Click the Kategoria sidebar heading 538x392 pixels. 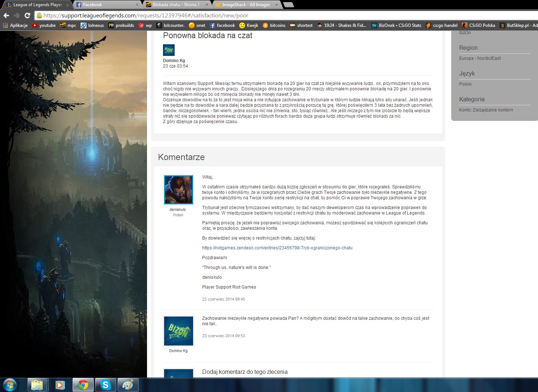tap(472, 99)
